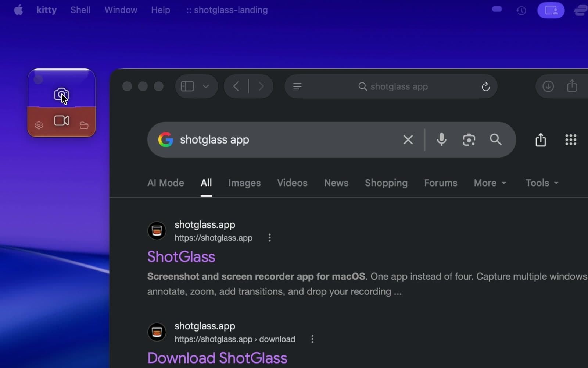
Task: Show Safari downloads
Action: coord(548,86)
